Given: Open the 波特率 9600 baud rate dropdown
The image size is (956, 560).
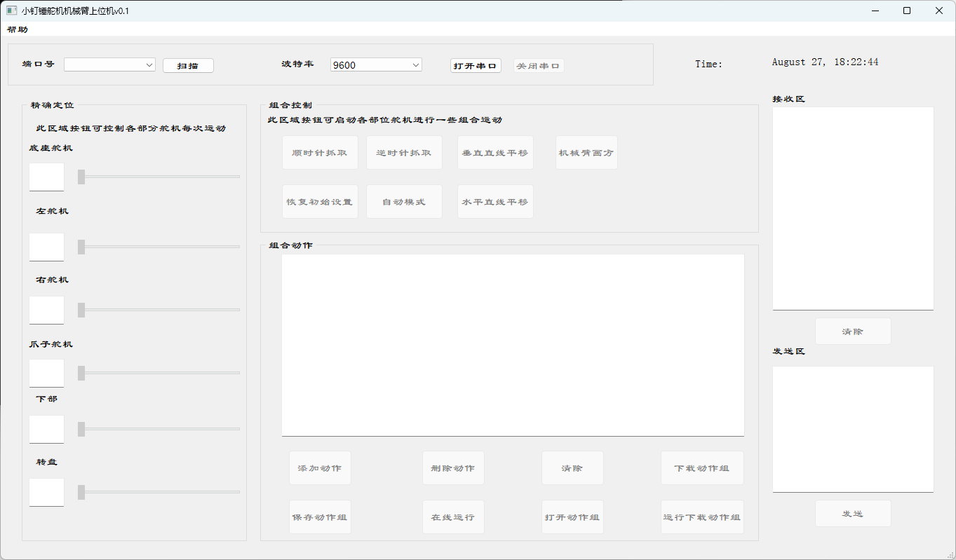Looking at the screenshot, I should click(376, 64).
